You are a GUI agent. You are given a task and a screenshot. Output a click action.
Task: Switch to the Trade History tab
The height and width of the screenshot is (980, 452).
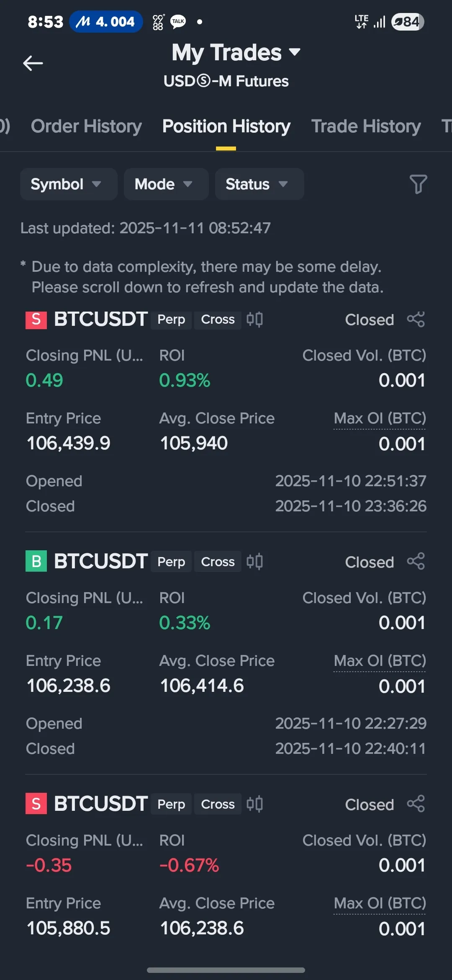point(366,126)
